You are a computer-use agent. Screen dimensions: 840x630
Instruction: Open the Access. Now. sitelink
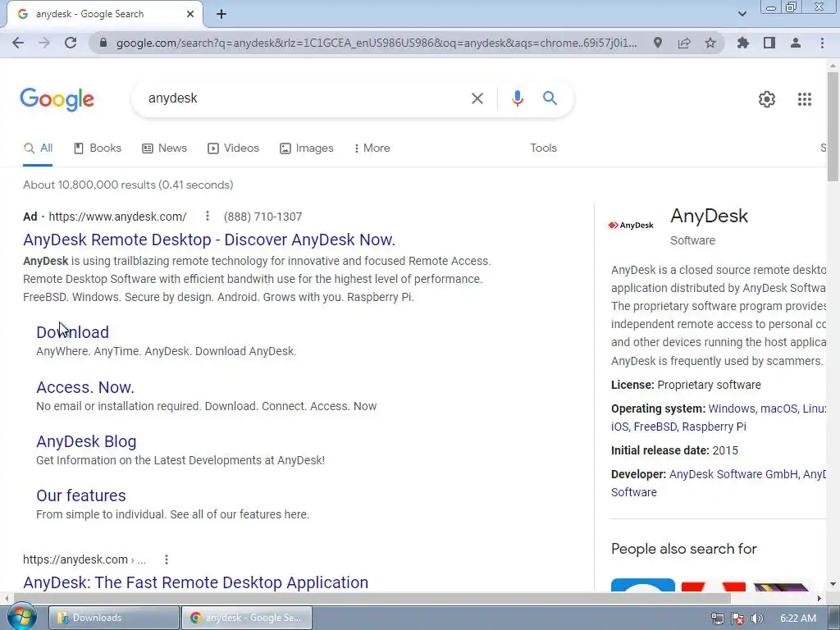click(x=85, y=387)
